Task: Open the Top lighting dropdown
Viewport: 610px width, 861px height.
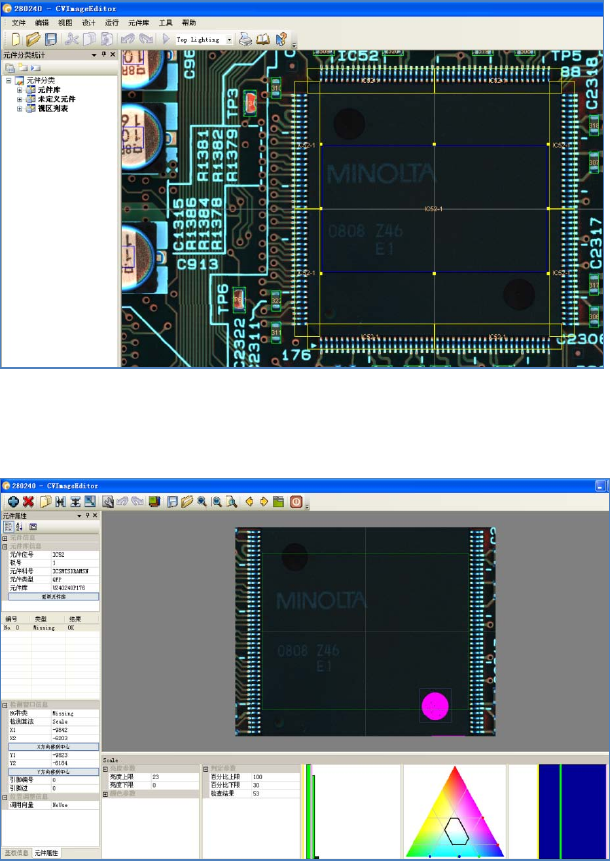Action: point(229,40)
